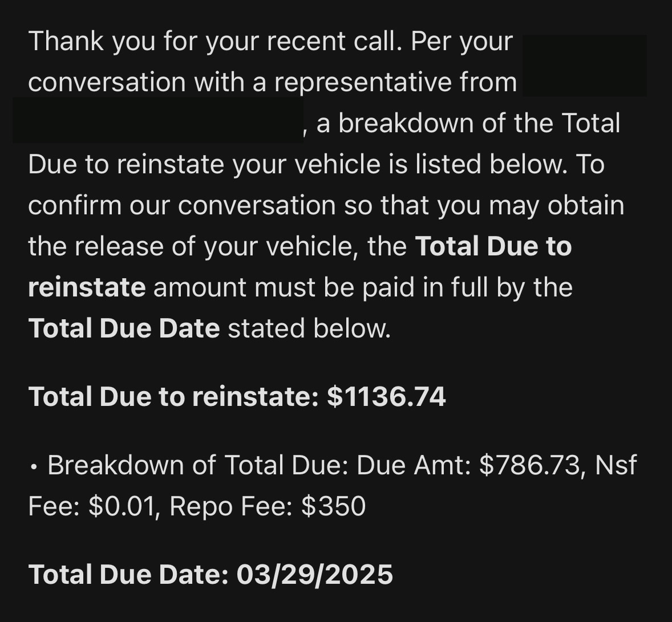This screenshot has height=622, width=672.
Task: Click bold "Total Due Date" before "stated below"
Action: [x=124, y=328]
